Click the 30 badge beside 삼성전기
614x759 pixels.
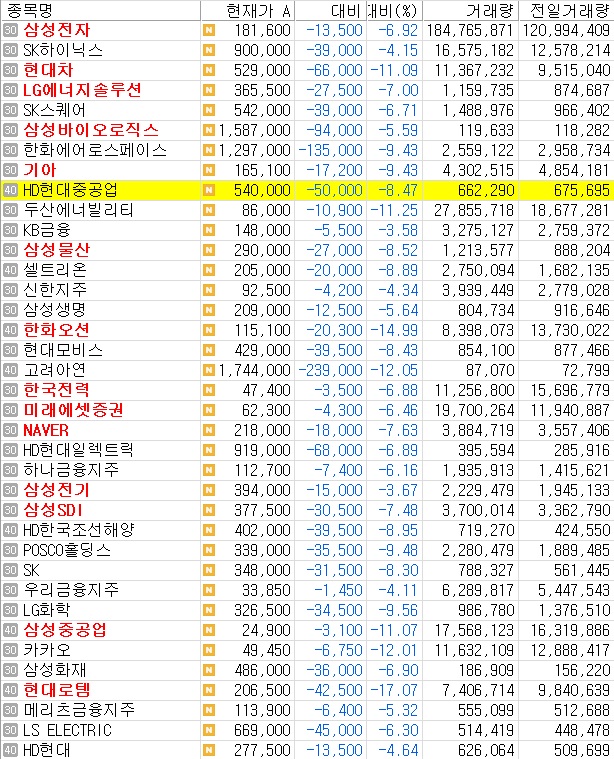(10, 490)
